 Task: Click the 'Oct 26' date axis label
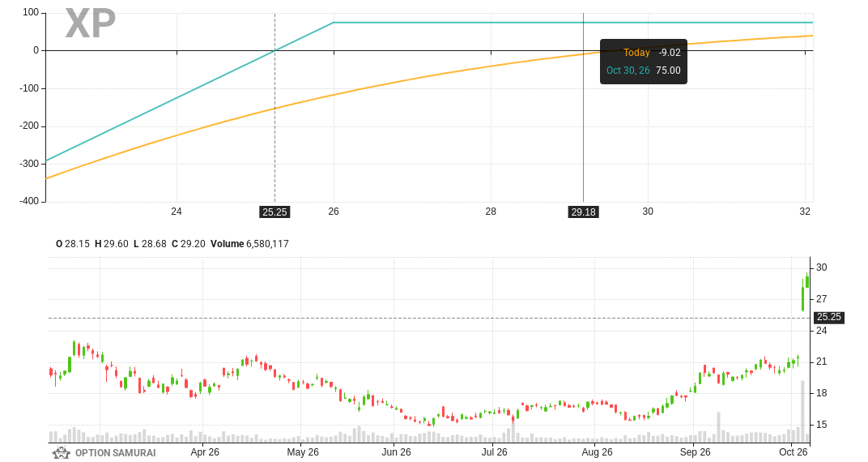click(x=794, y=452)
